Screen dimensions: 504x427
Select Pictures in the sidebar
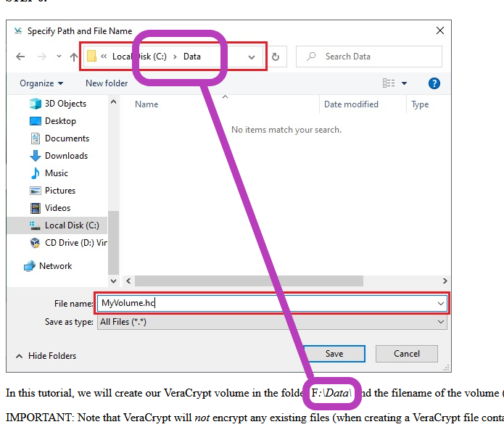click(60, 191)
